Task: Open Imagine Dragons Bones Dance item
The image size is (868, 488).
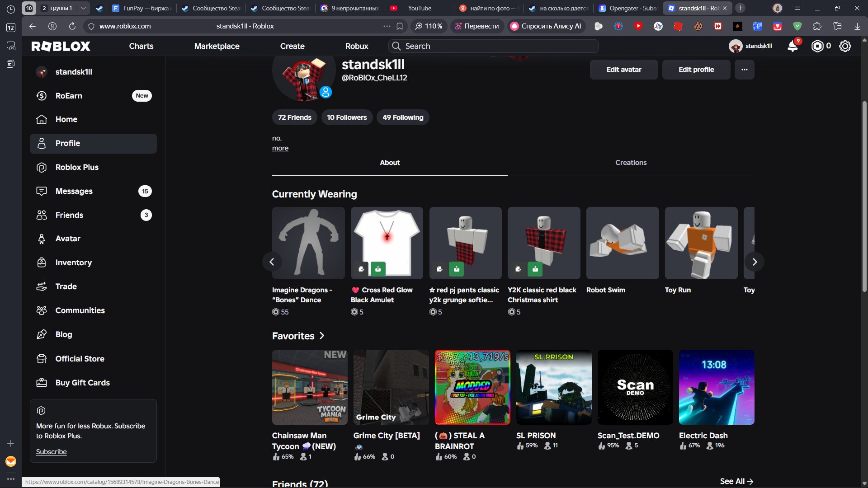Action: coord(308,243)
